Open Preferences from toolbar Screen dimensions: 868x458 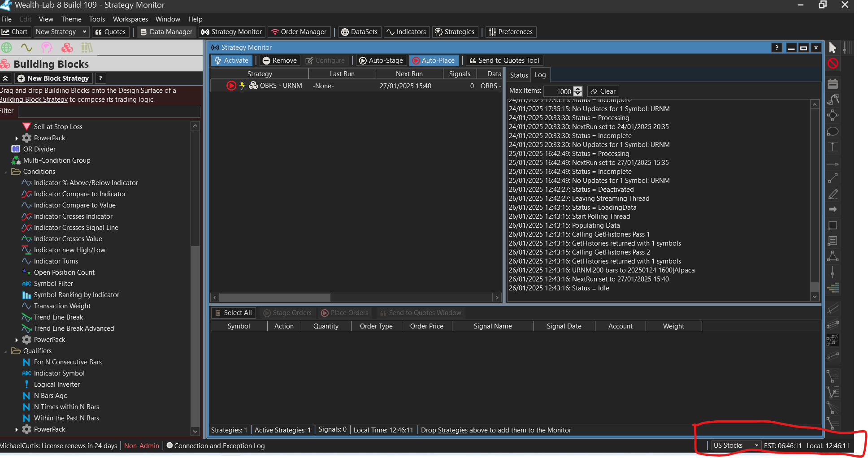[x=511, y=32]
